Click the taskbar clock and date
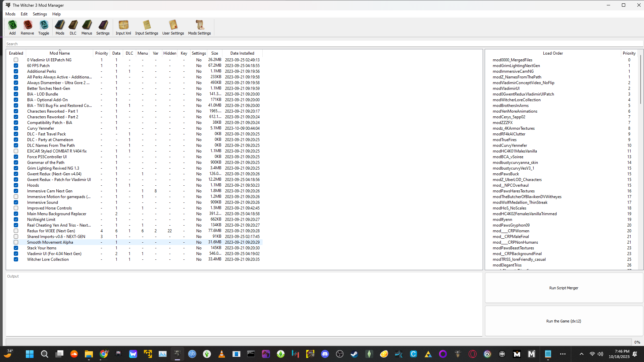Screen dimensions: 644x362 tap(619, 354)
